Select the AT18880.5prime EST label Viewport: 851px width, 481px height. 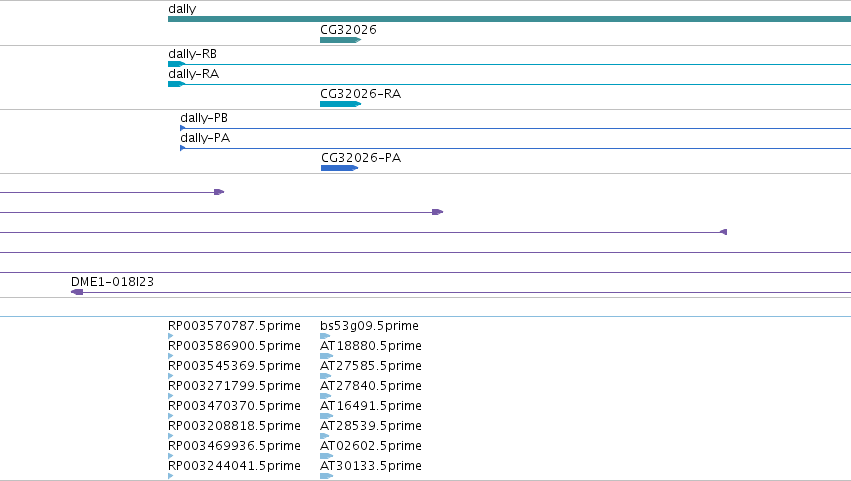(371, 346)
